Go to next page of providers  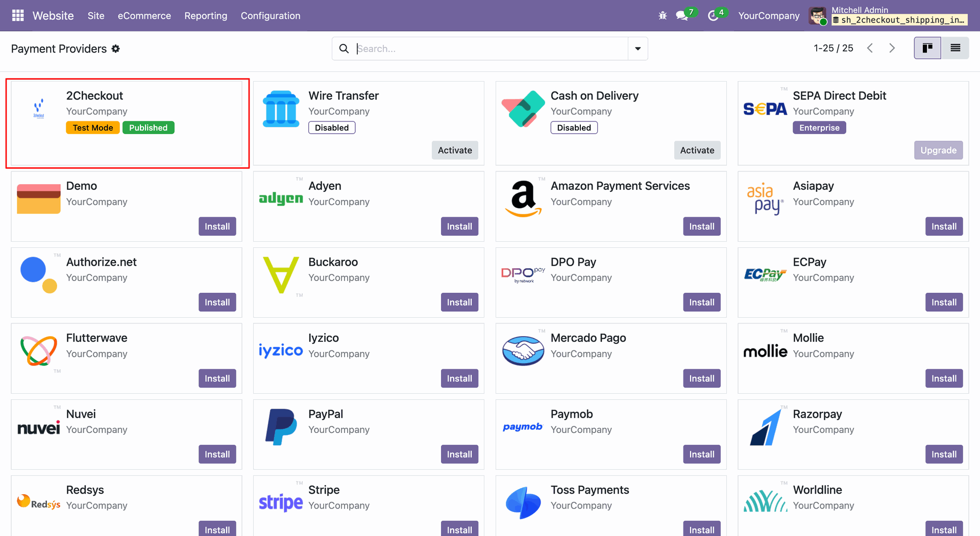click(892, 48)
